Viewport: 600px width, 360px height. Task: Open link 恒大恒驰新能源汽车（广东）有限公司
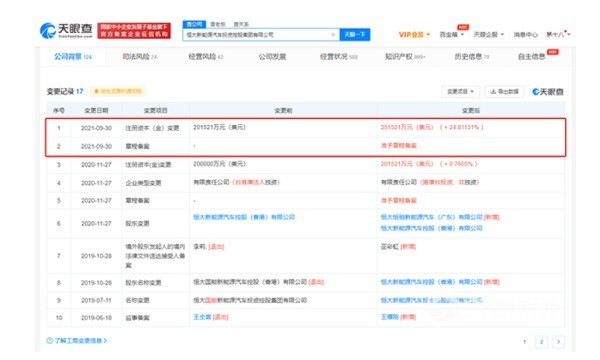[431, 217]
